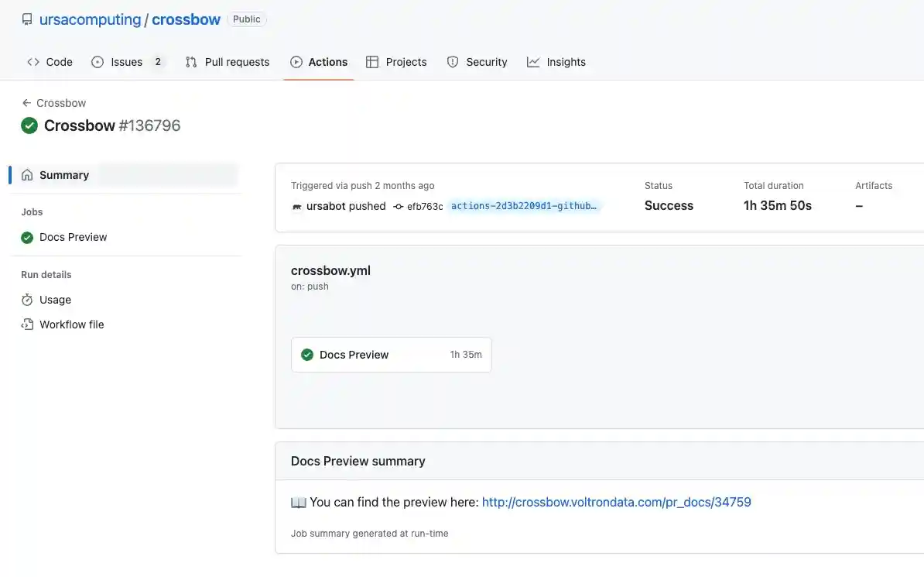The height and width of the screenshot is (577, 924).
Task: Click the Actions play icon in navigation
Action: (296, 61)
